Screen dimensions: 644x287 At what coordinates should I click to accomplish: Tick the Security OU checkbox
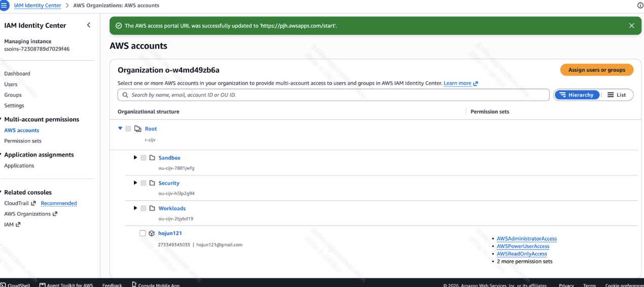(144, 183)
